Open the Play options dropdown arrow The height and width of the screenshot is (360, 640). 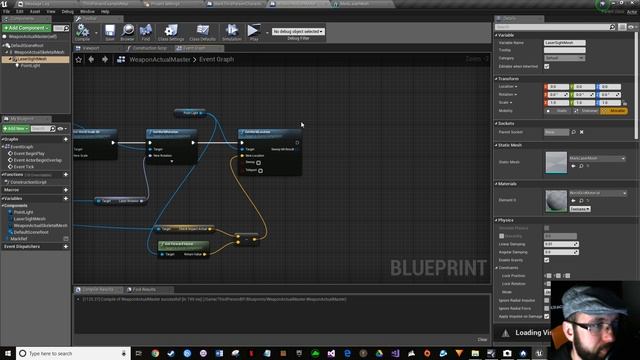pos(267,33)
